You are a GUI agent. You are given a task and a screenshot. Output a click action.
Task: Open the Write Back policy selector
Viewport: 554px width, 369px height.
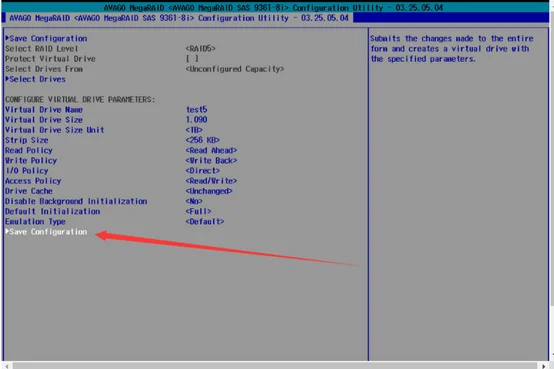[x=211, y=161]
